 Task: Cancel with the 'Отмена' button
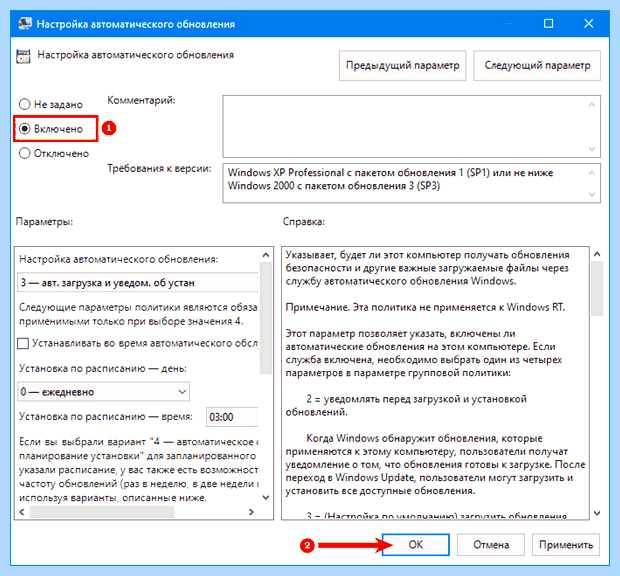pyautogui.click(x=491, y=545)
